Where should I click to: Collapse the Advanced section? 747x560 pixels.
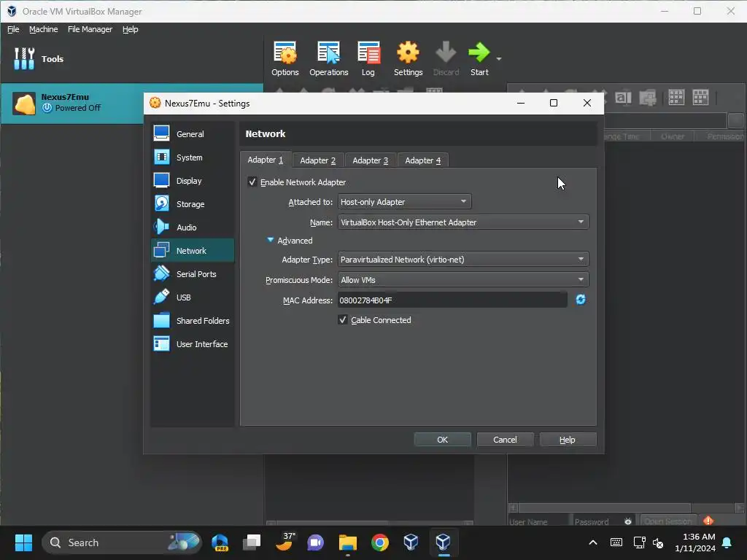pos(271,240)
